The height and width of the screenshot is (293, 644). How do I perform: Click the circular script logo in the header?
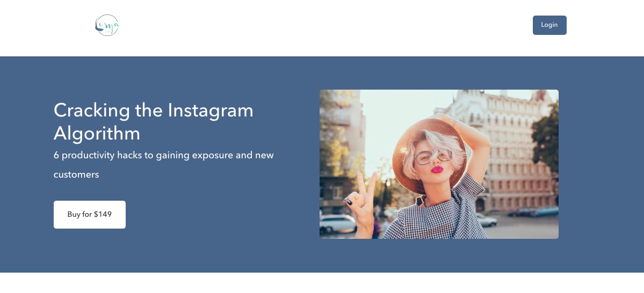click(x=107, y=25)
